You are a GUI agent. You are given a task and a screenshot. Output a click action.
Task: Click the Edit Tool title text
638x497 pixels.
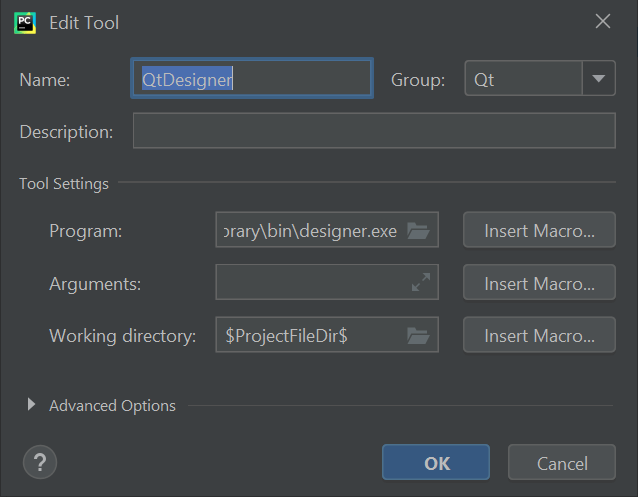pos(84,23)
